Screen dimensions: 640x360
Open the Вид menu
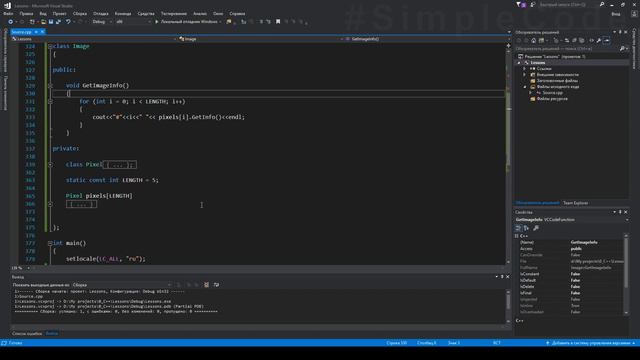click(x=43, y=13)
